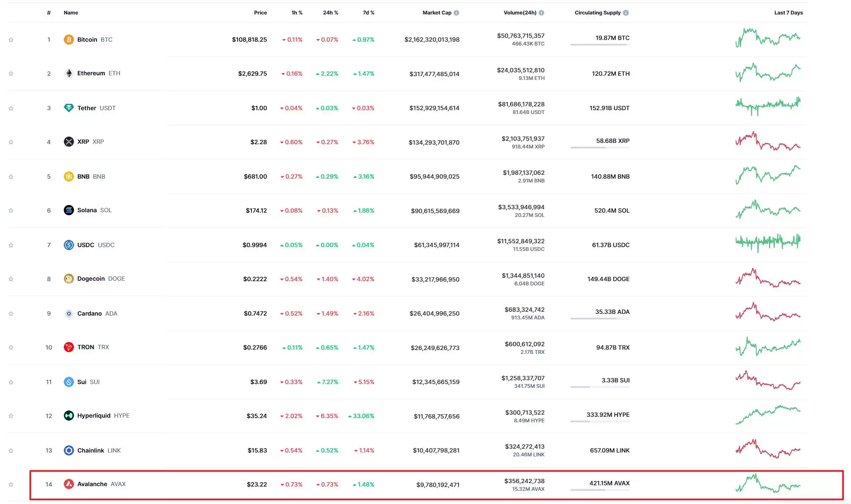Viewport: 851px width, 504px height.
Task: Toggle the watchlist star for XRP
Action: pyautogui.click(x=11, y=142)
